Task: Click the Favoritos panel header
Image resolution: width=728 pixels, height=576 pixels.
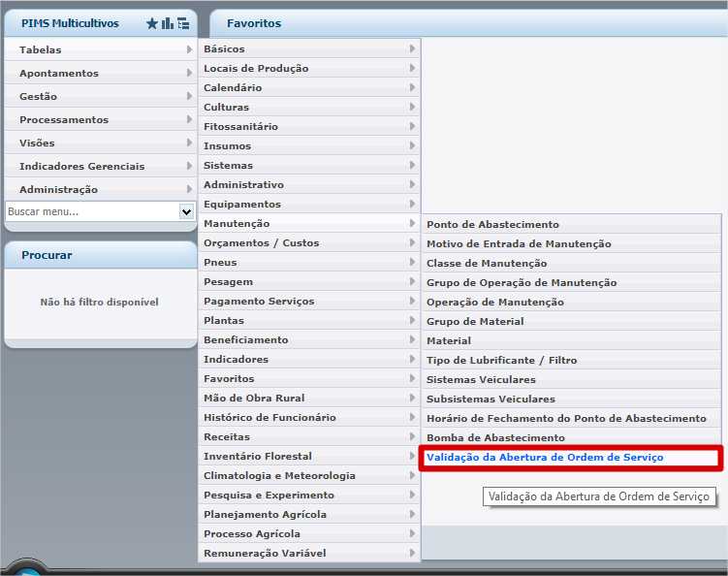Action: (469, 23)
